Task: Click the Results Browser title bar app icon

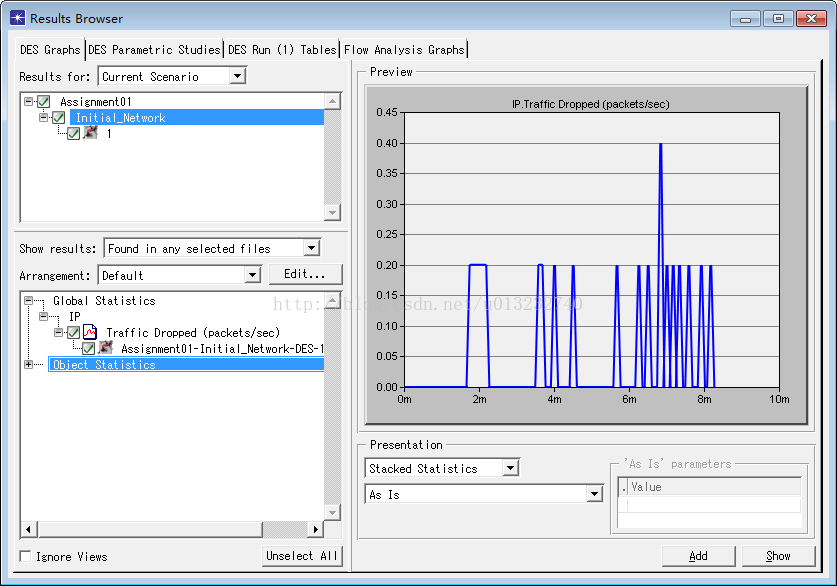Action: click(x=18, y=18)
